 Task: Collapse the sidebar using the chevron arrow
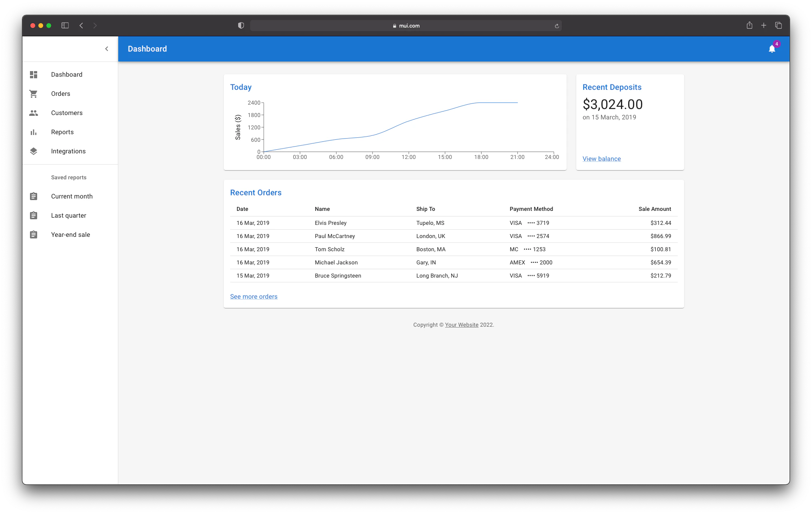point(107,49)
